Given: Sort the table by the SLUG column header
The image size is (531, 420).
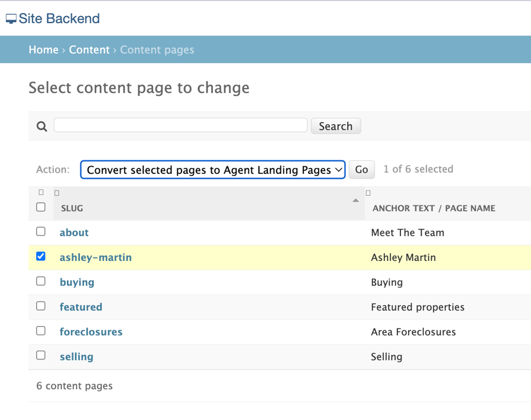Looking at the screenshot, I should click(71, 208).
